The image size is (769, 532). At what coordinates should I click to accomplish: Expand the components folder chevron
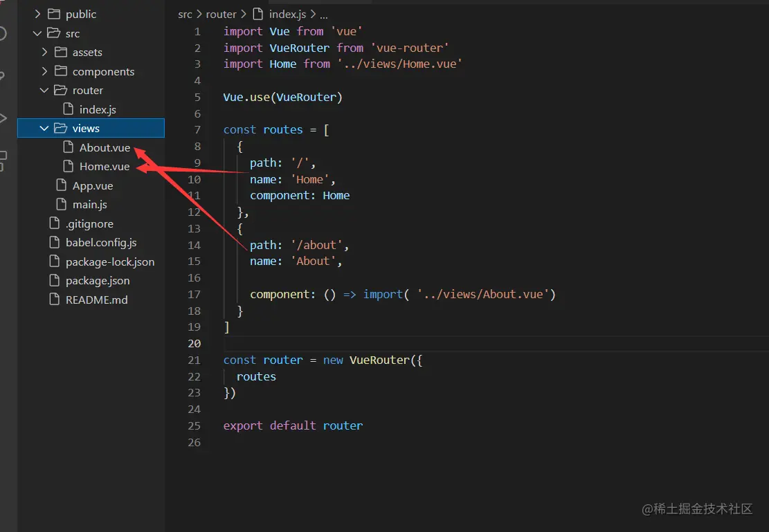(44, 71)
